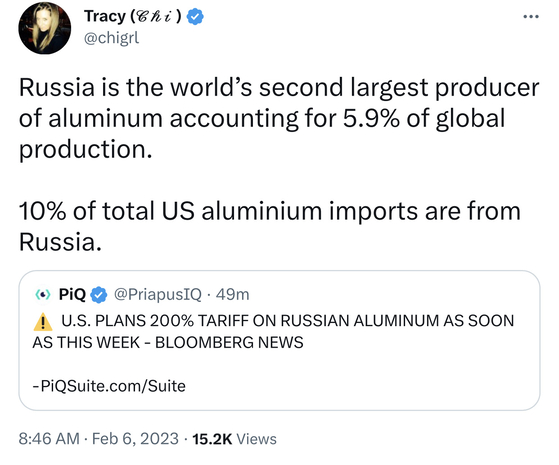Click the 8:46 AM timestamp

49,439
